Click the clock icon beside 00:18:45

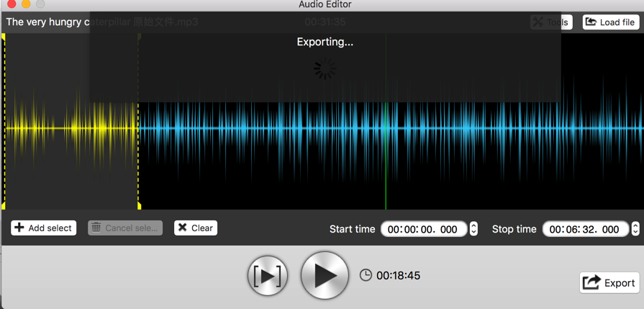pyautogui.click(x=366, y=275)
